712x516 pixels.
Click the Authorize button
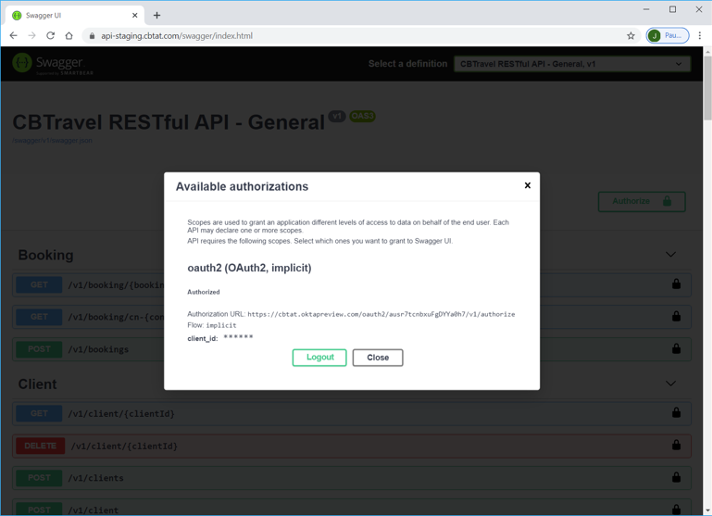tap(642, 201)
